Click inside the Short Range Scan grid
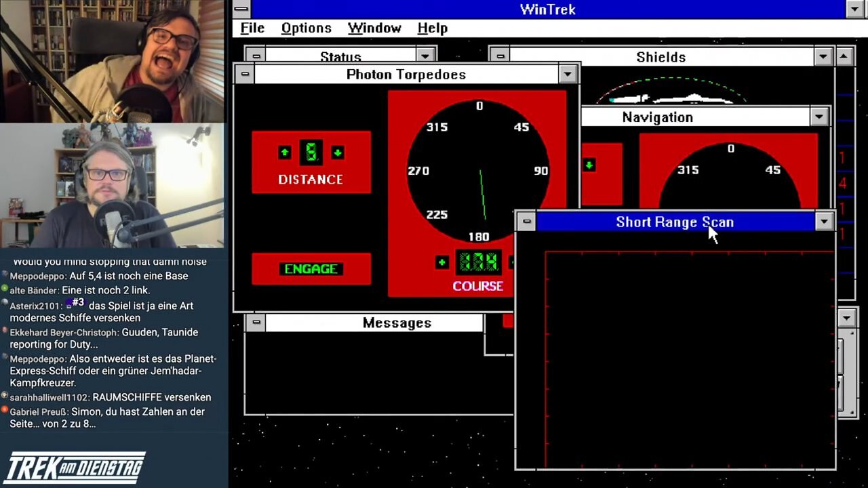 pos(690,359)
